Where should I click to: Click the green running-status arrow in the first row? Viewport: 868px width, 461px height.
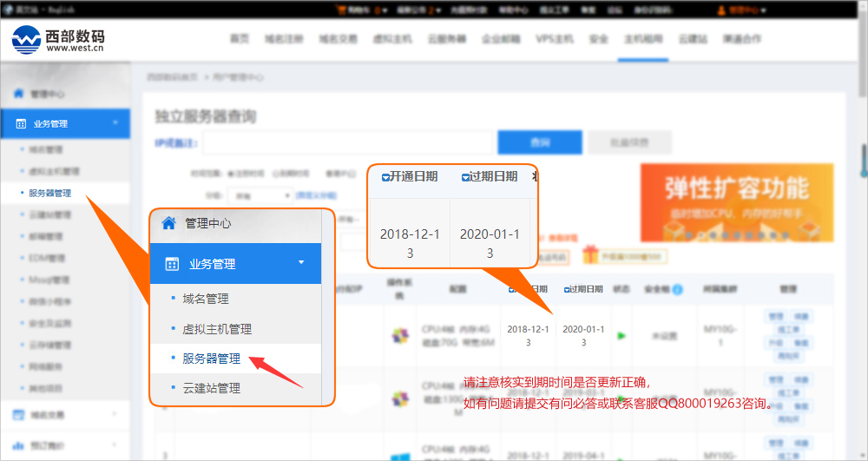[621, 335]
